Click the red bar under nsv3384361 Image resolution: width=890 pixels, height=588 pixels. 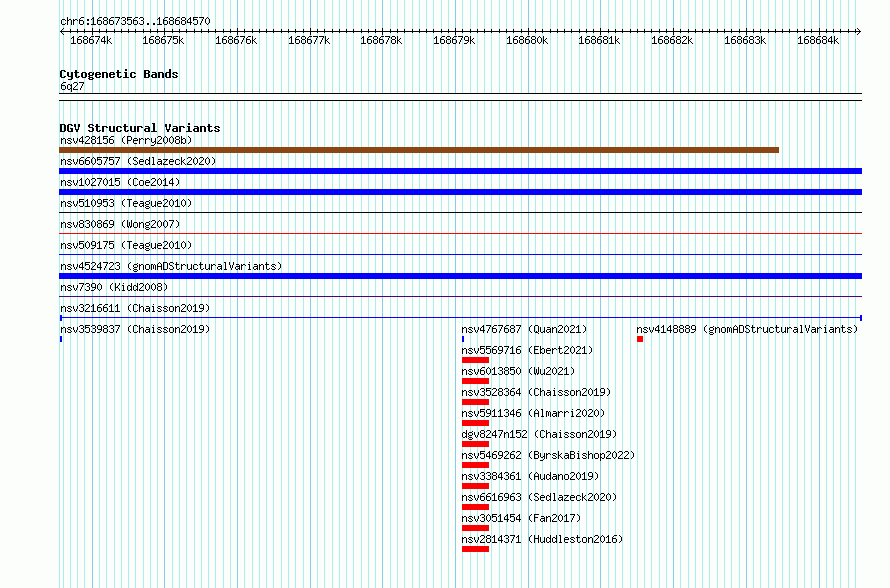tap(475, 486)
